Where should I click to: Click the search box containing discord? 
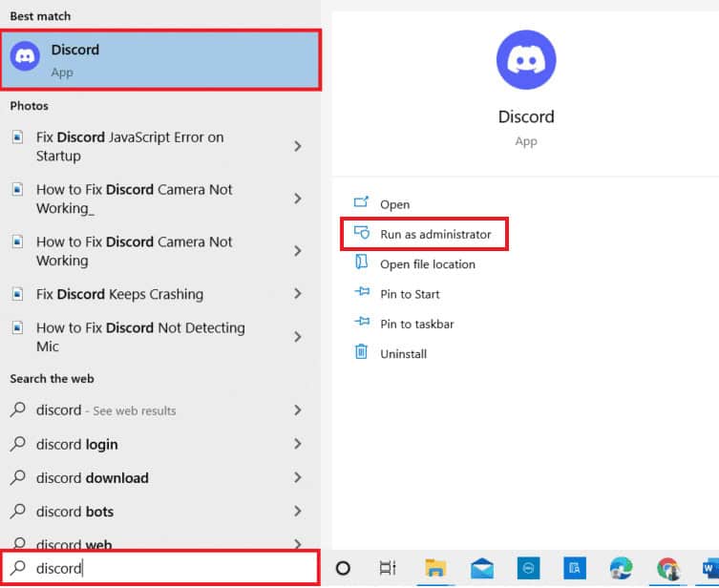click(x=160, y=568)
